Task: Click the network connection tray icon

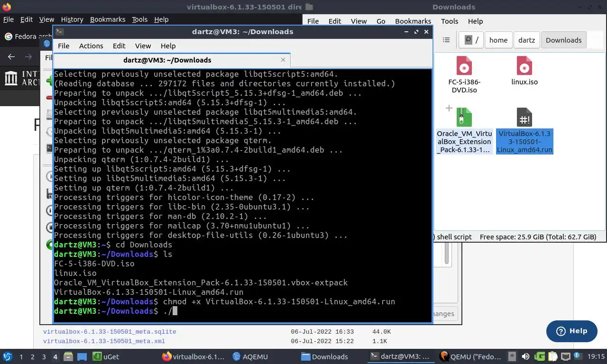Action: point(566,356)
